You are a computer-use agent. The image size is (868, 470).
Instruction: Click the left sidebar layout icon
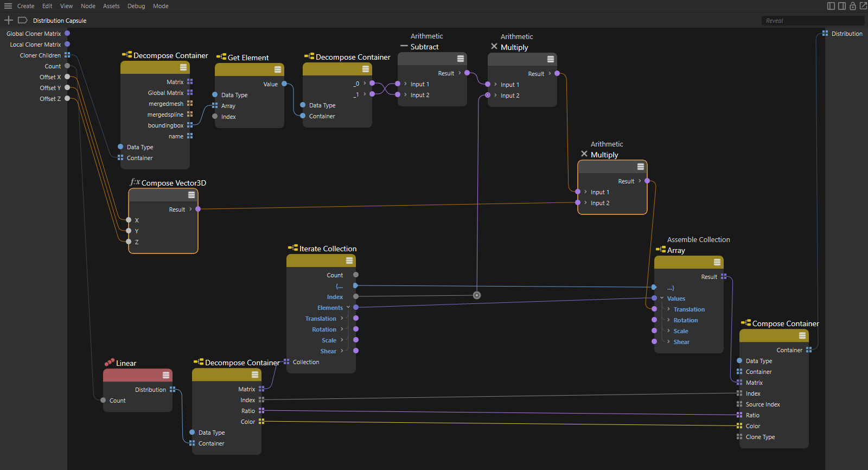click(x=831, y=6)
